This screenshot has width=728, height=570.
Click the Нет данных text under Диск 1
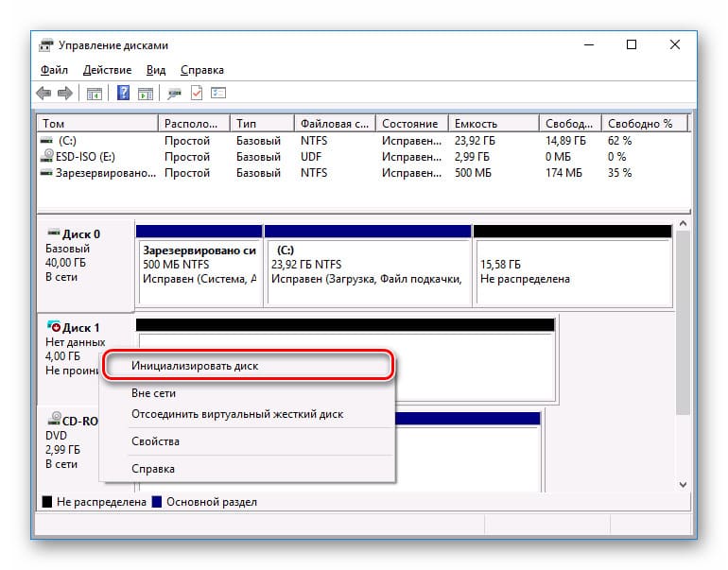point(76,342)
